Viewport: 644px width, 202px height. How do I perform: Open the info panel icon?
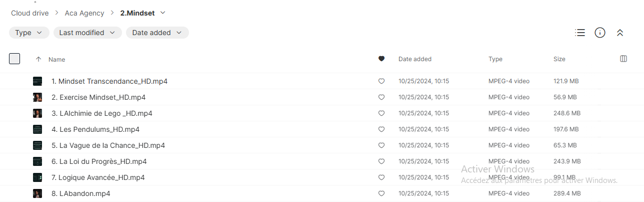point(600,33)
